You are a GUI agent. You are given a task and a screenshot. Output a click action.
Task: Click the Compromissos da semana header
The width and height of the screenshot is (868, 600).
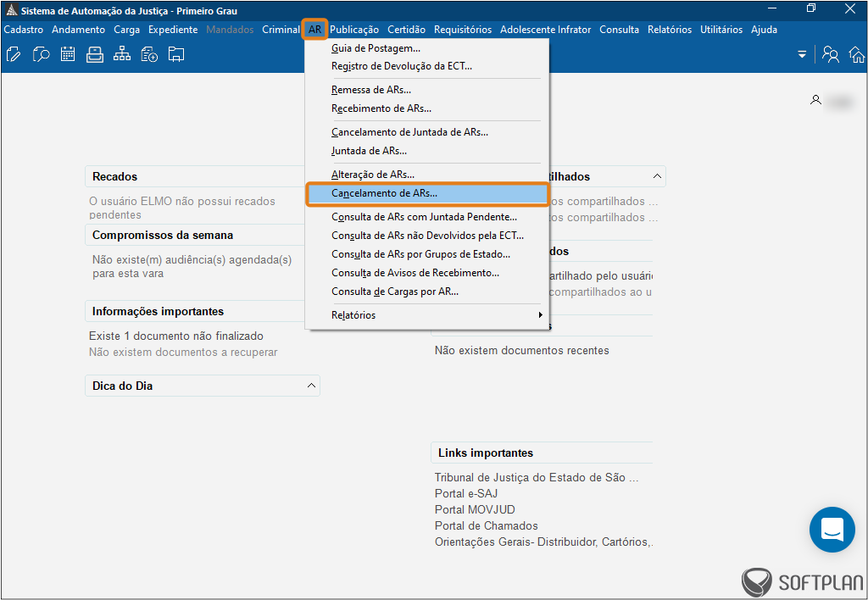point(195,236)
